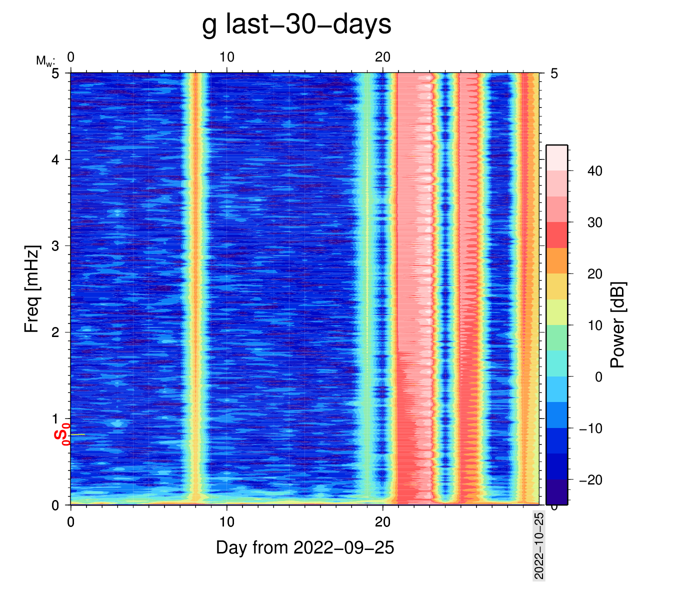This screenshot has height=595, width=700.
Task: Click the 20 tick on top Mw axis
Action: click(382, 57)
